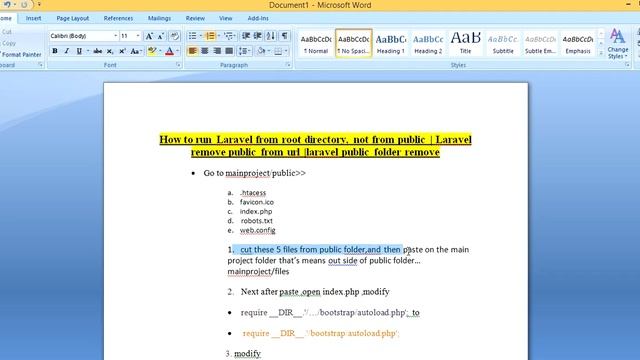
Task: Toggle Underline formatting
Action: tap(79, 51)
